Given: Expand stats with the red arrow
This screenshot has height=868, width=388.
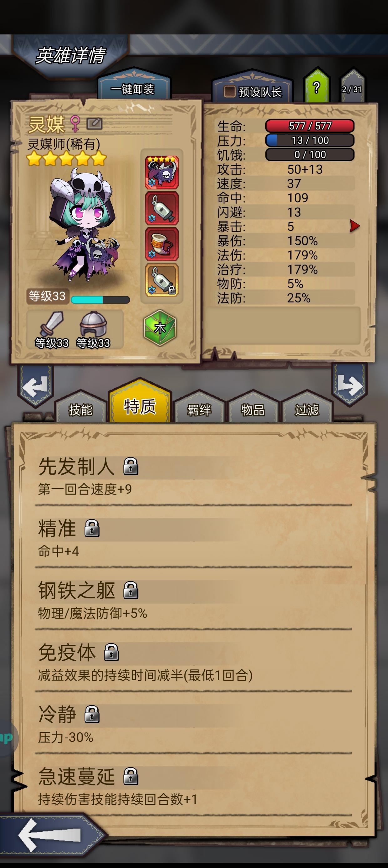Looking at the screenshot, I should (x=354, y=226).
